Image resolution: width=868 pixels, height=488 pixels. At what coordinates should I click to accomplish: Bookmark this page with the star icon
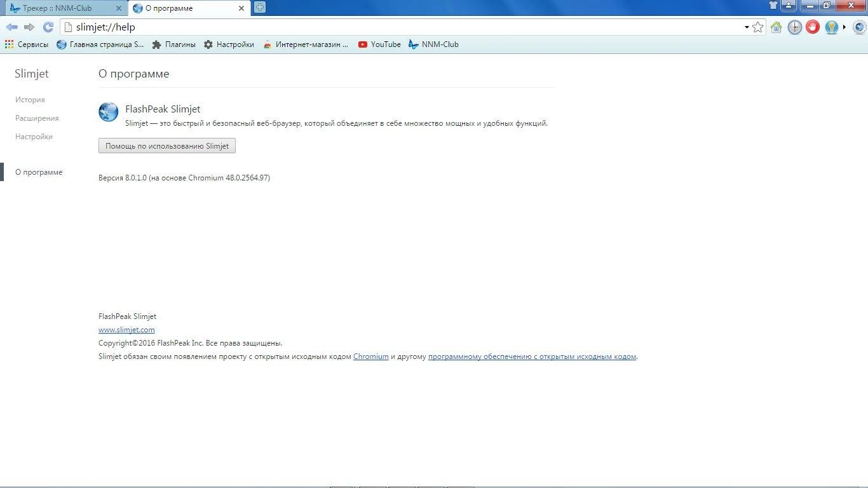tap(757, 27)
